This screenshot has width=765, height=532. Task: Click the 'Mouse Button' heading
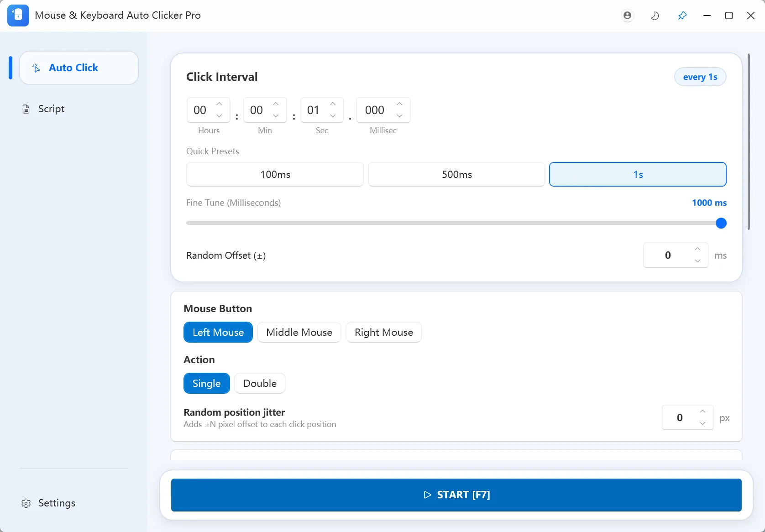[x=218, y=308]
